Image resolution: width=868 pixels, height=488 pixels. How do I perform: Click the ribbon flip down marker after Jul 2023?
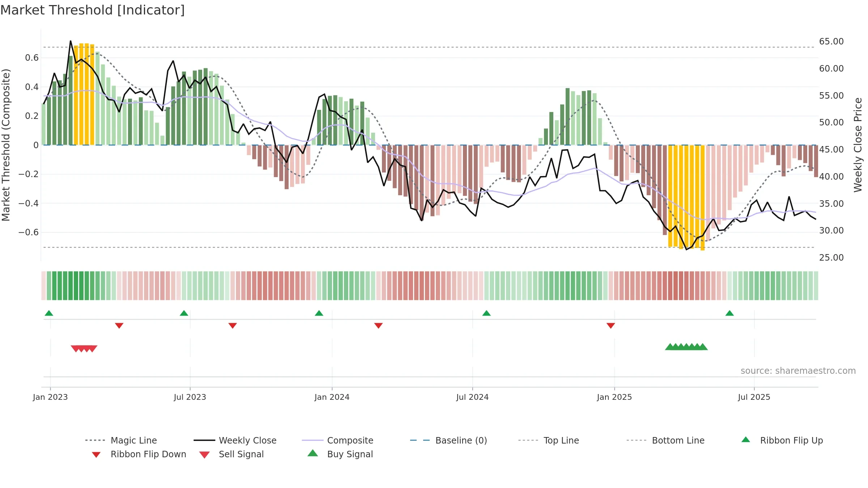(x=233, y=326)
